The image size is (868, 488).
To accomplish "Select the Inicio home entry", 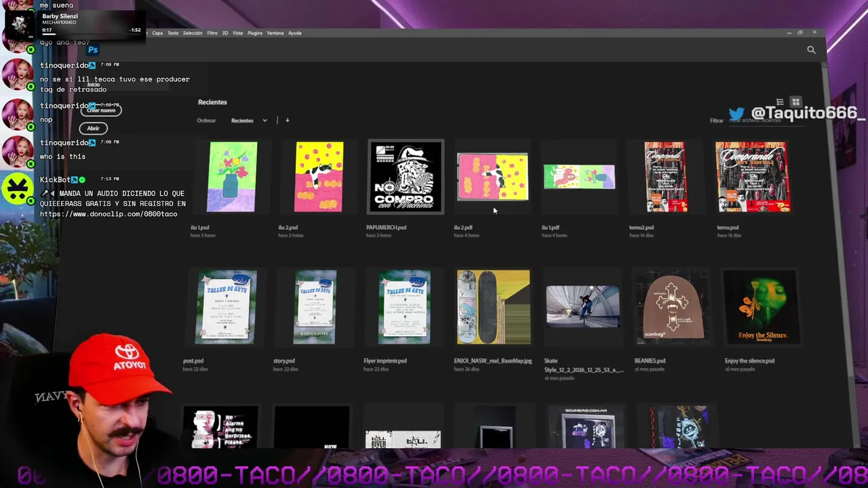I will point(94,85).
